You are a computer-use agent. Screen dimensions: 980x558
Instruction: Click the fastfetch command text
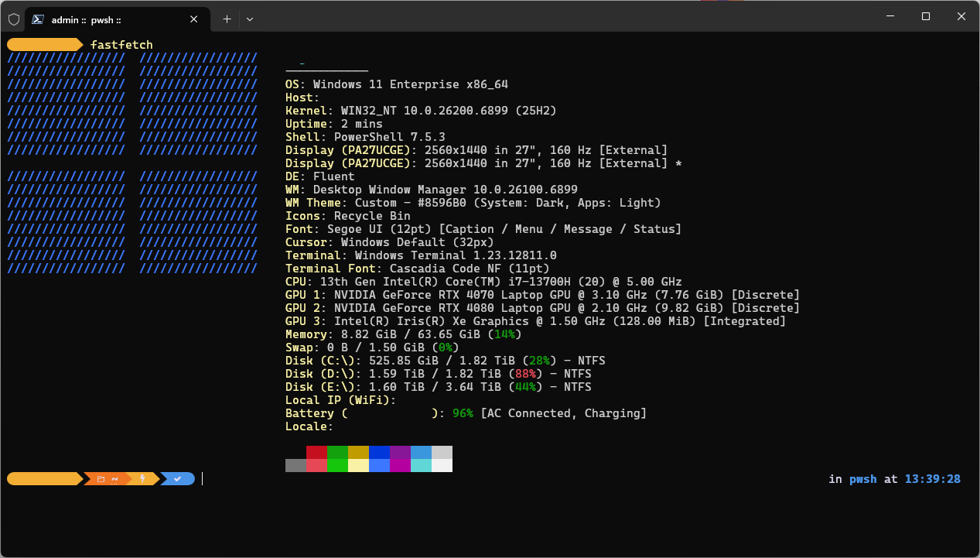click(x=121, y=45)
